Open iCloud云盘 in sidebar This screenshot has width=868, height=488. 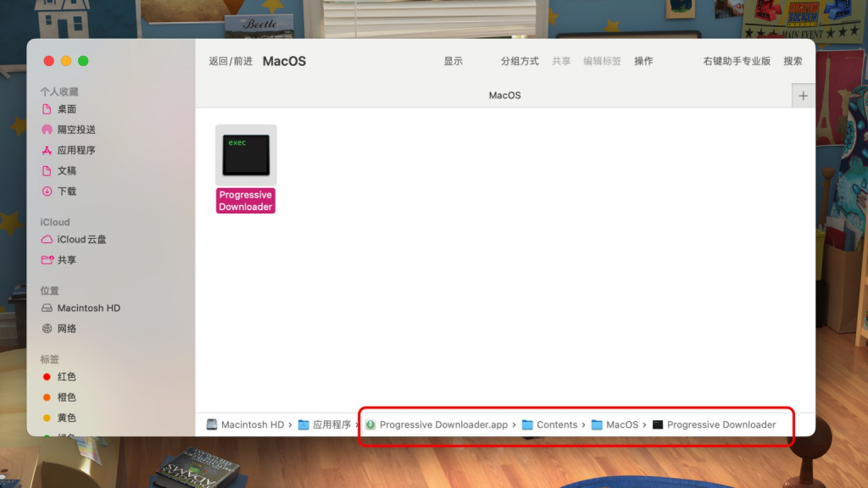click(81, 240)
